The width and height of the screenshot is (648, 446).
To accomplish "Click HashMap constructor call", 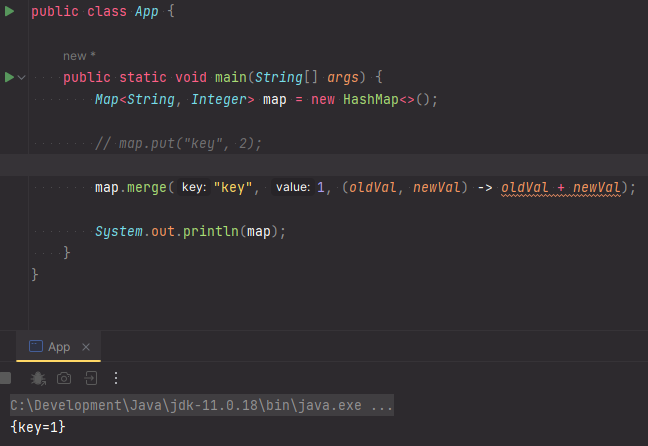I will click(371, 100).
